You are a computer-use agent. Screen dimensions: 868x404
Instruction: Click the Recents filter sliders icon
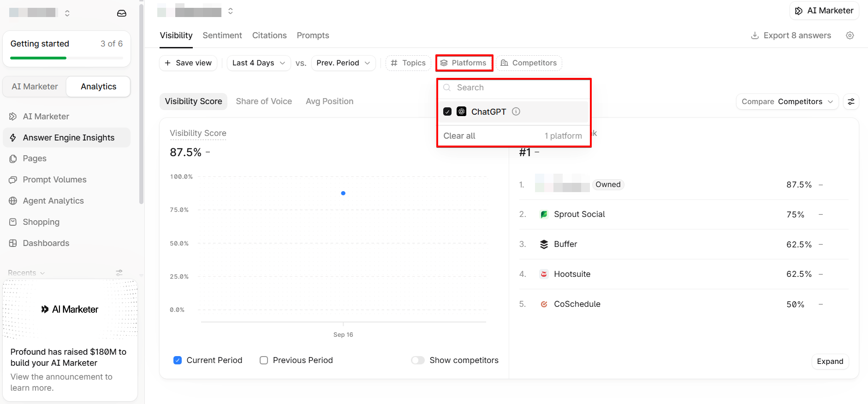(x=119, y=273)
